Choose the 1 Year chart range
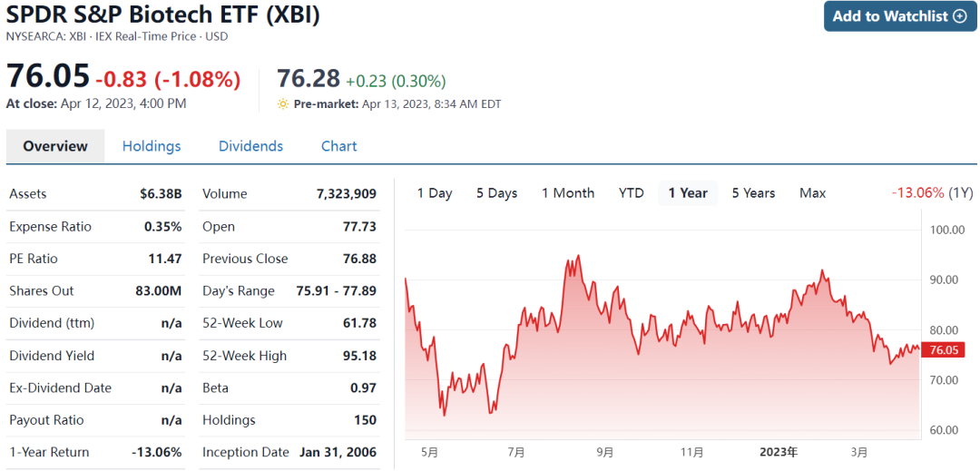The image size is (980, 471). (x=688, y=193)
